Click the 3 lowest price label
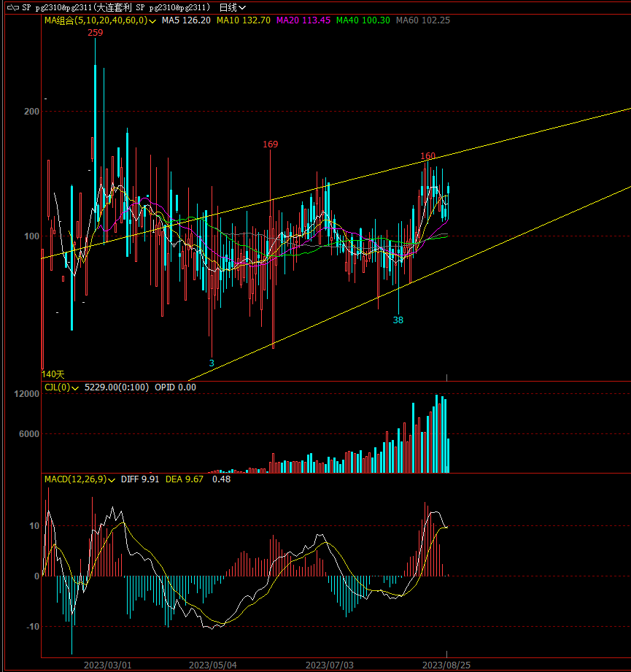The height and width of the screenshot is (672, 631). click(212, 363)
